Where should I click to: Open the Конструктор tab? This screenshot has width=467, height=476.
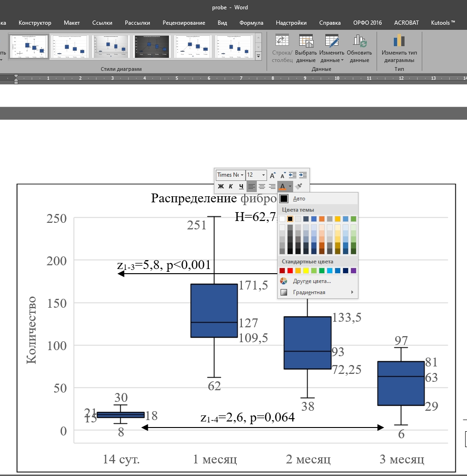tap(35, 23)
